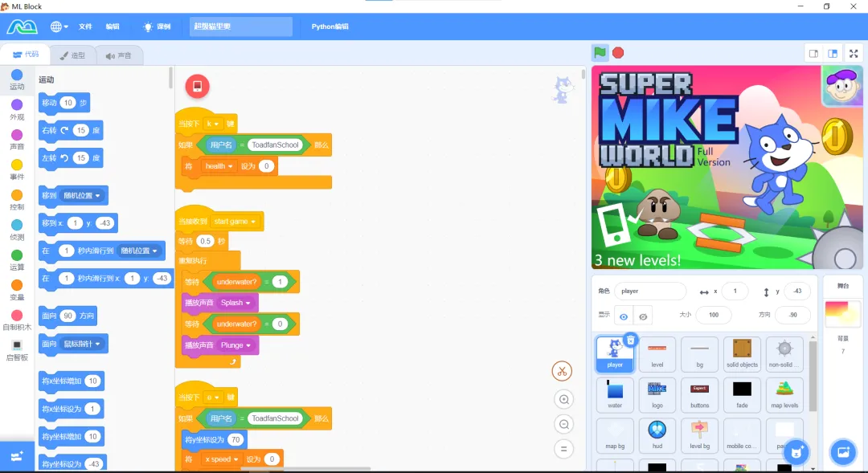This screenshot has height=473, width=868.
Task: Open the 文件 menu
Action: click(x=85, y=26)
